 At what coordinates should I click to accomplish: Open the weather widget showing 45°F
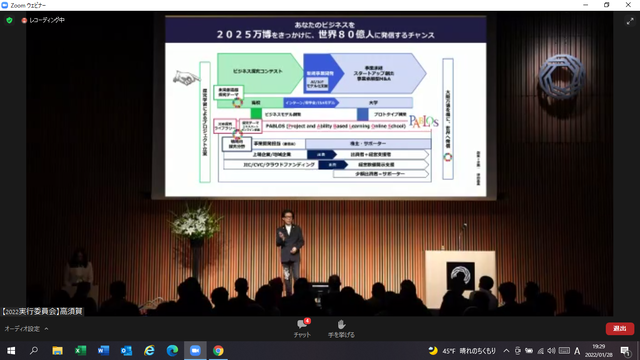(462, 351)
